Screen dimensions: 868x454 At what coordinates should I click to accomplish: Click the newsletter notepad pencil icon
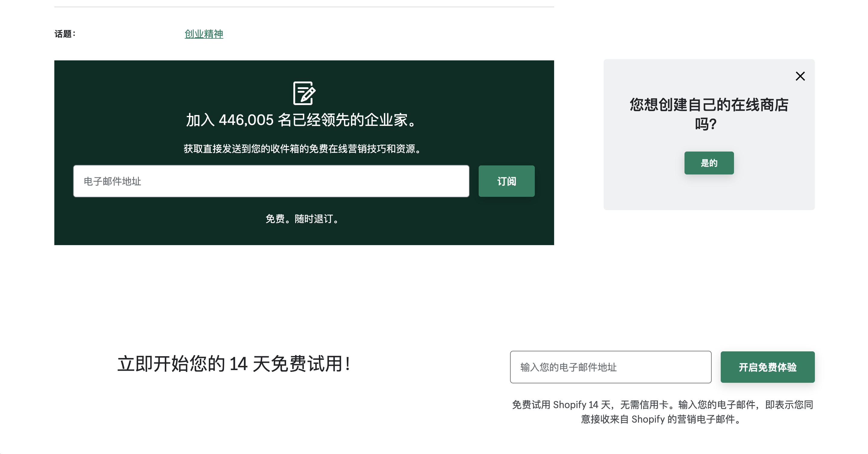click(304, 93)
